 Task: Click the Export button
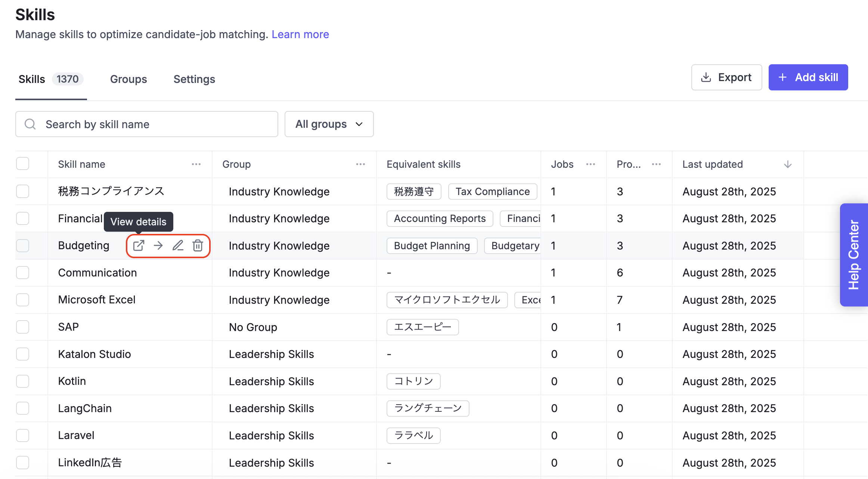click(726, 77)
